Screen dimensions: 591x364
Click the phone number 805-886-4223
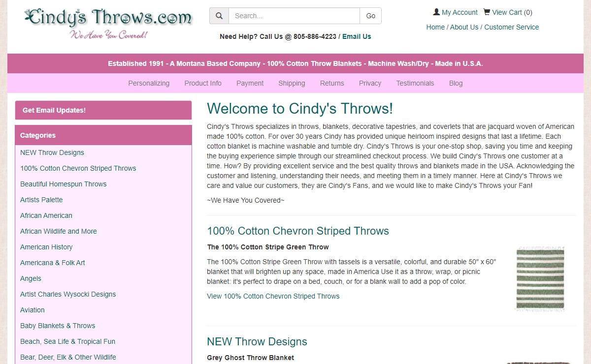pos(315,36)
